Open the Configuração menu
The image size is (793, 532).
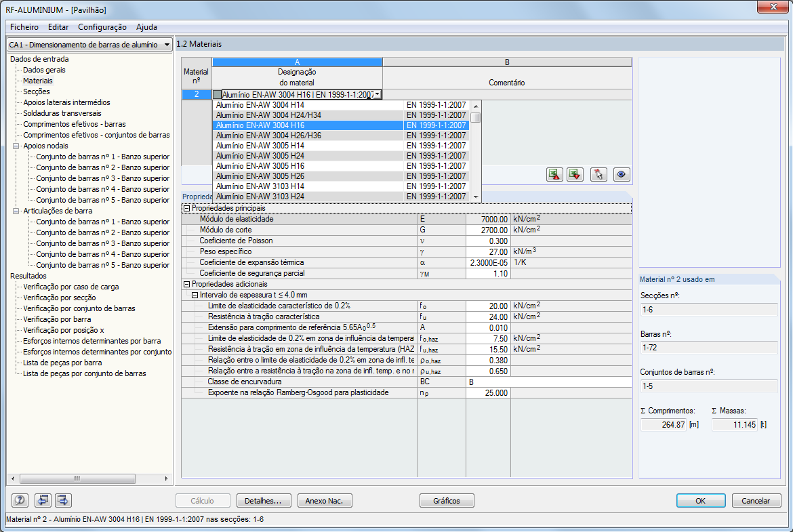click(102, 27)
